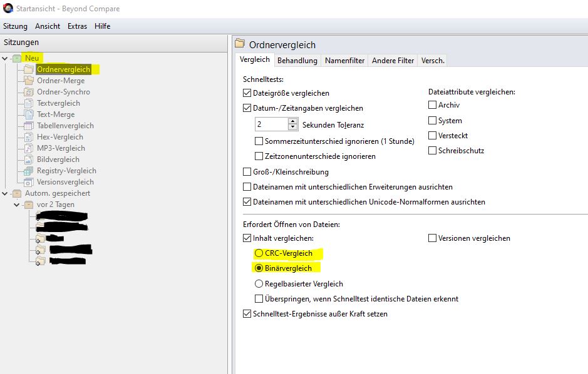Click the vor 2 Tagen folder icon
The image size is (588, 374).
click(29, 205)
